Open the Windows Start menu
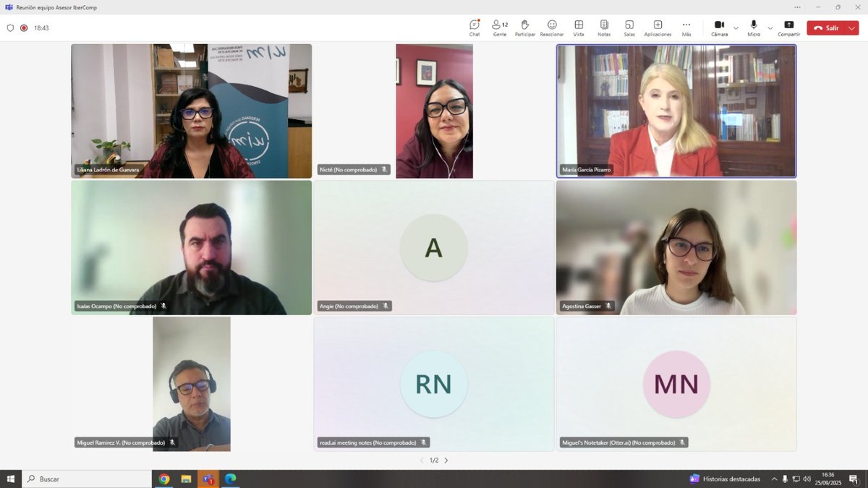 tap(11, 479)
